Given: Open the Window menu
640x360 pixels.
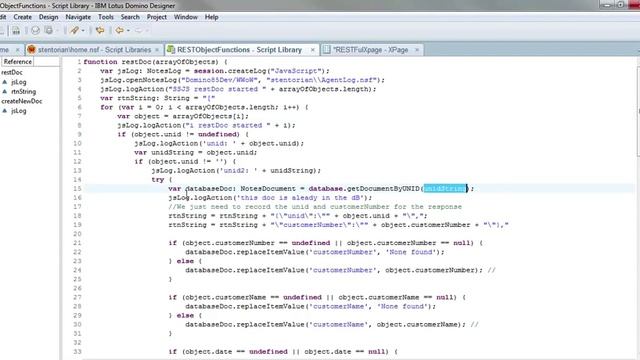Looking at the screenshot, I should click(186, 17).
